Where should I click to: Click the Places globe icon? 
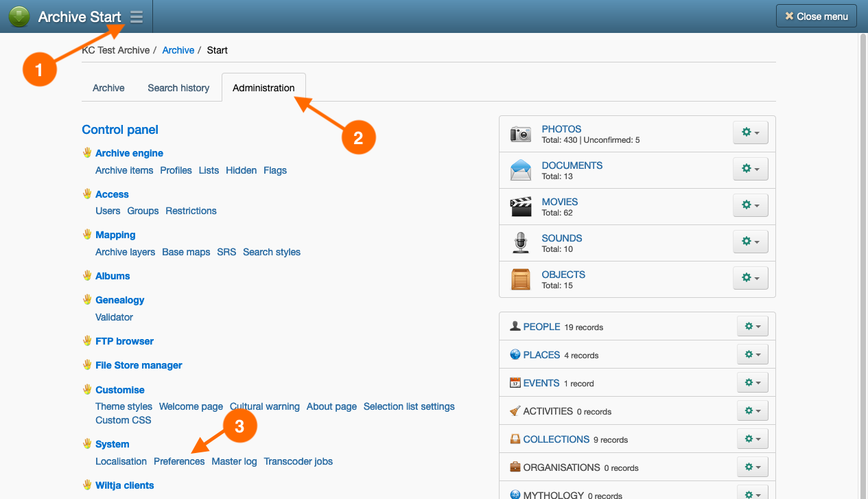click(515, 354)
